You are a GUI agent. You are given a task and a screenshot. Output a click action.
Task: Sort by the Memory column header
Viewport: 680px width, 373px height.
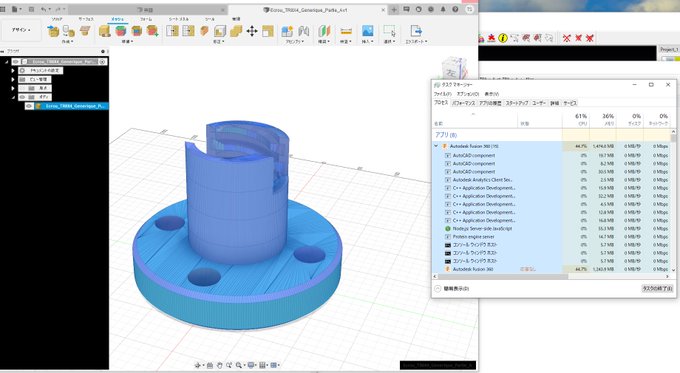tap(603, 120)
